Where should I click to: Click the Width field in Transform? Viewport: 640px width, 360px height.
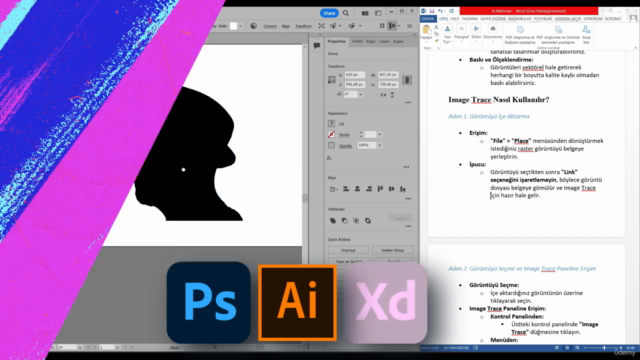pos(388,75)
